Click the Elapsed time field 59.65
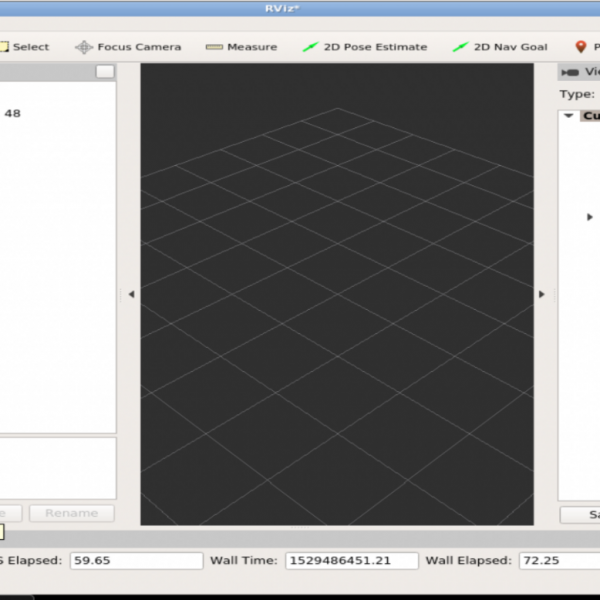The width and height of the screenshot is (600, 600). (136, 561)
